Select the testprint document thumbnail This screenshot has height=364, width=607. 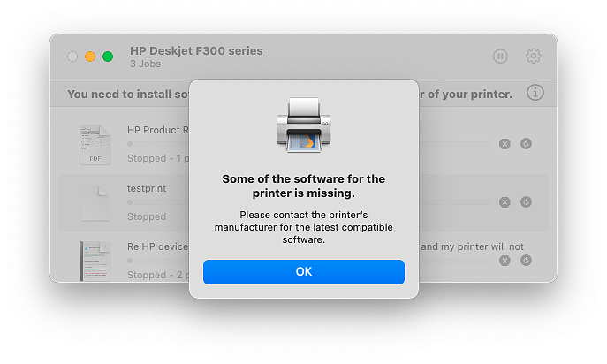[x=95, y=202]
